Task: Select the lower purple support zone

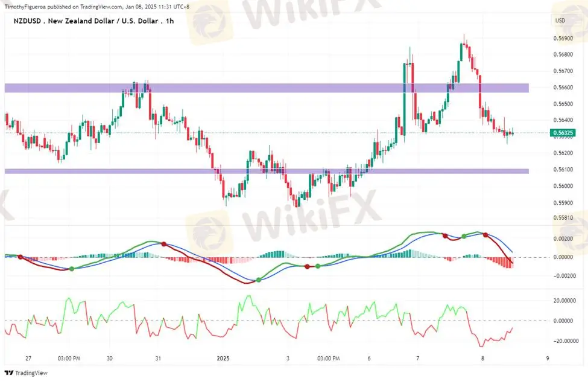Action: click(267, 171)
